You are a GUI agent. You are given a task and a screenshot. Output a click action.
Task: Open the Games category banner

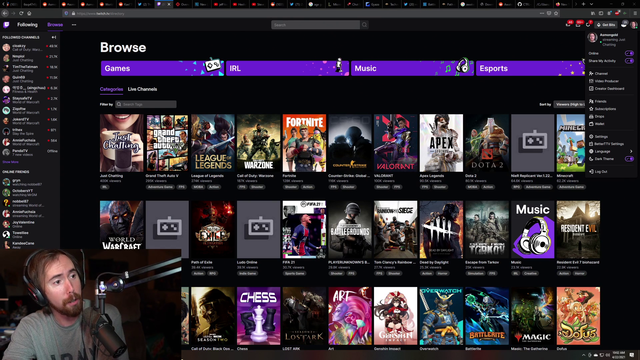[x=162, y=68]
